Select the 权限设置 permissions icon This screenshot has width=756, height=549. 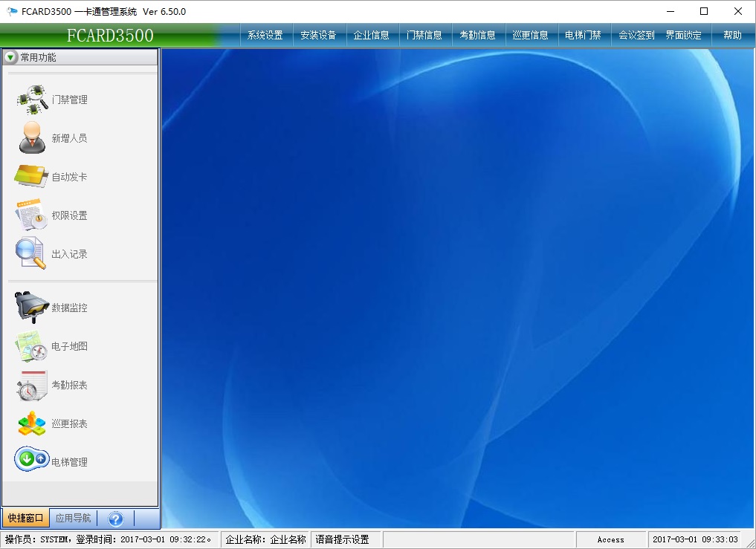click(31, 215)
